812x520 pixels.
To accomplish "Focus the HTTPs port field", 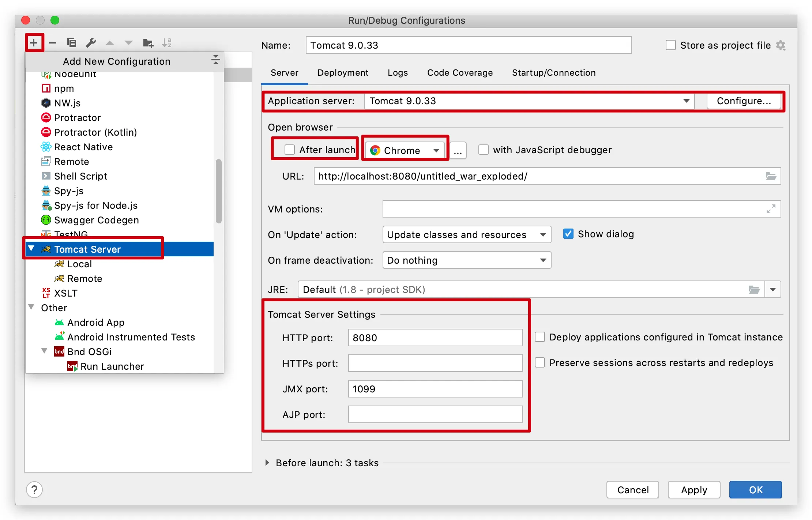I will pos(435,363).
